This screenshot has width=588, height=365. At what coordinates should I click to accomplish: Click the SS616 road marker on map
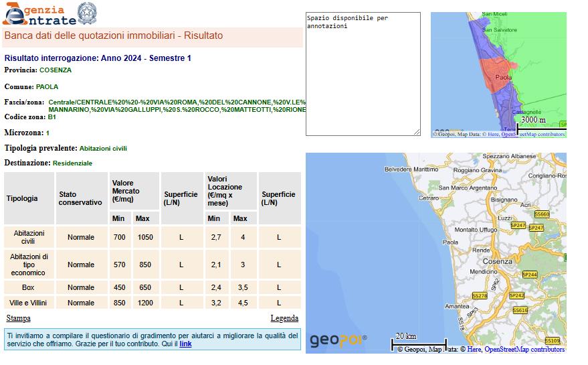tap(520, 310)
